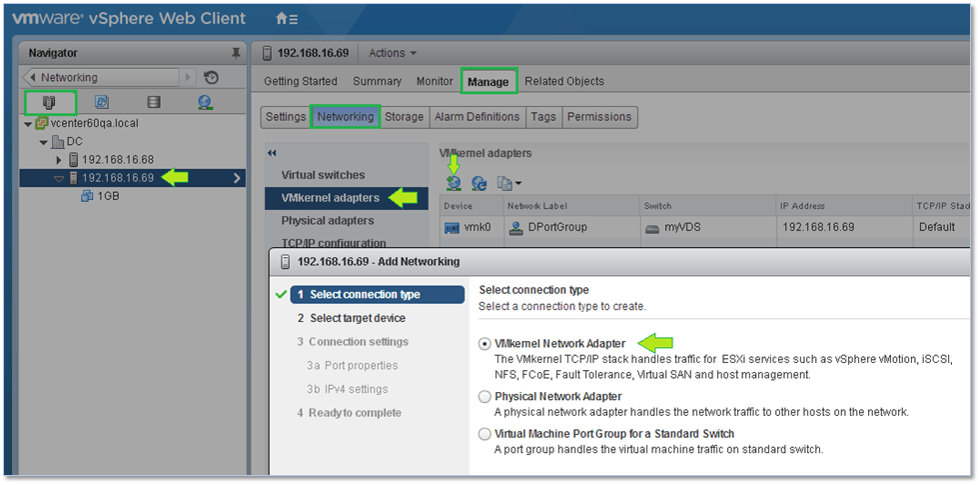
Task: Open the Actions dropdown menu
Action: tap(393, 53)
